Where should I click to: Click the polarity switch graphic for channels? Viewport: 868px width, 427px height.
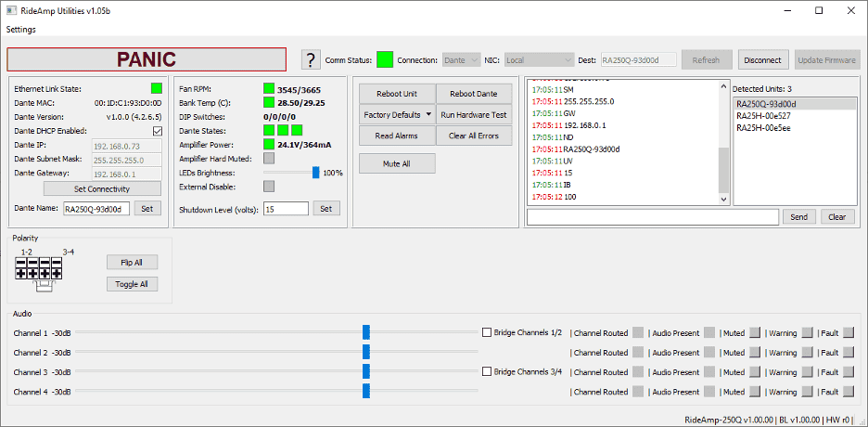(x=38, y=269)
